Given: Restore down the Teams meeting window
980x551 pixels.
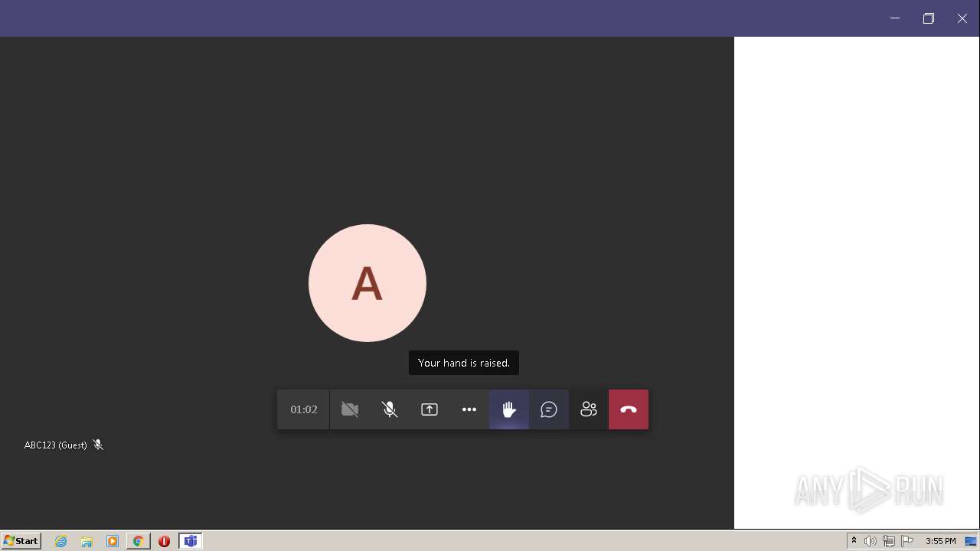Looking at the screenshot, I should [x=929, y=18].
